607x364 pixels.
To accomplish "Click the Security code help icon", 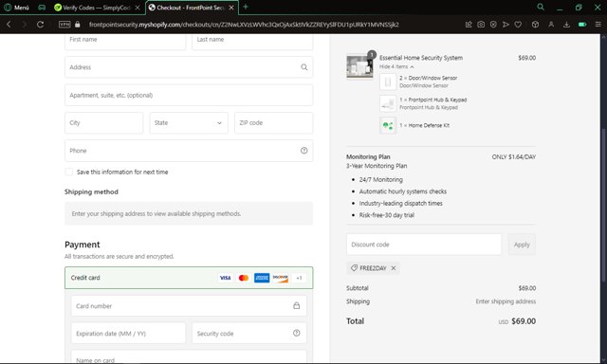I will (x=296, y=333).
